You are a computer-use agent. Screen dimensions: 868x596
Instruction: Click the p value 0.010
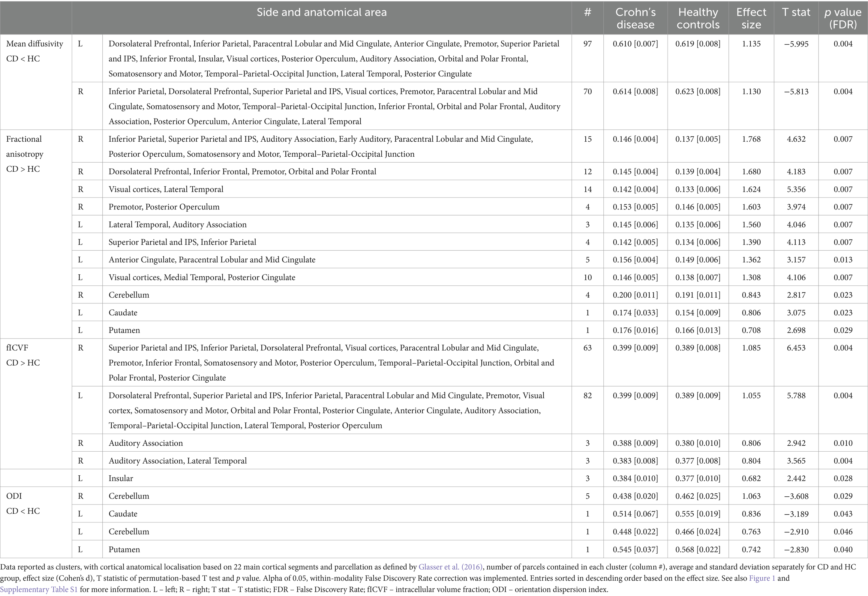coord(843,443)
